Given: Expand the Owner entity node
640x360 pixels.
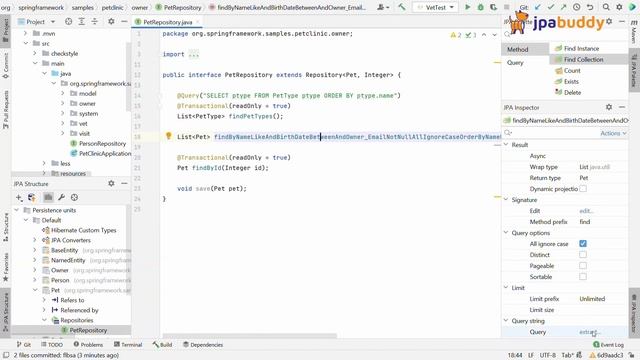Looking at the screenshot, I should tap(35, 270).
